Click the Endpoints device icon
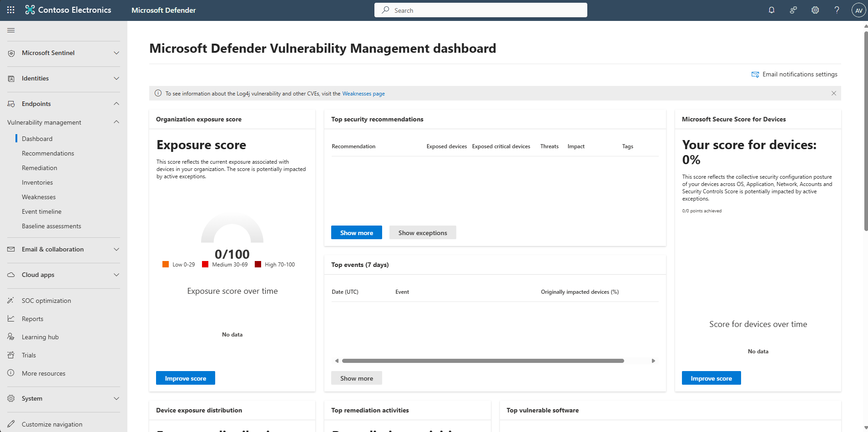 click(11, 104)
